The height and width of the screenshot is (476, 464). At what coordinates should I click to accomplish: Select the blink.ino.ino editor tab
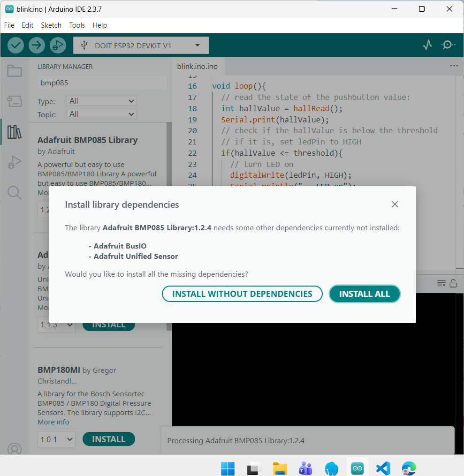(198, 66)
